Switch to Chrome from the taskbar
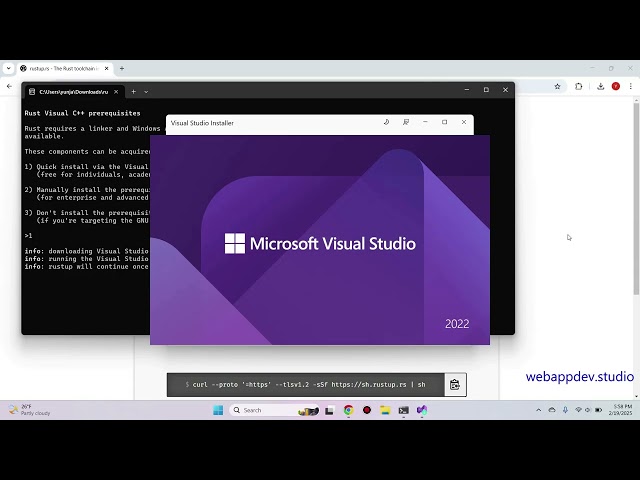The width and height of the screenshot is (640, 480). click(348, 410)
